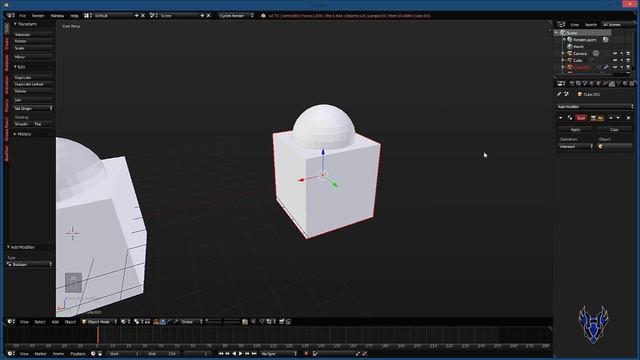Viewport: 640px width, 360px height.
Task: Play animation in reverse
Action: 234,353
